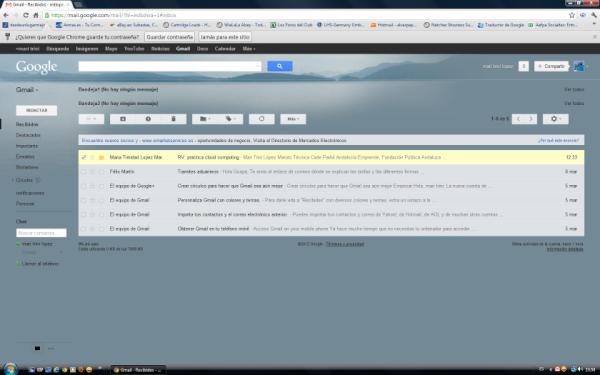Star the El equipo de Google+ message
This screenshot has width=600, height=375.
[92, 186]
